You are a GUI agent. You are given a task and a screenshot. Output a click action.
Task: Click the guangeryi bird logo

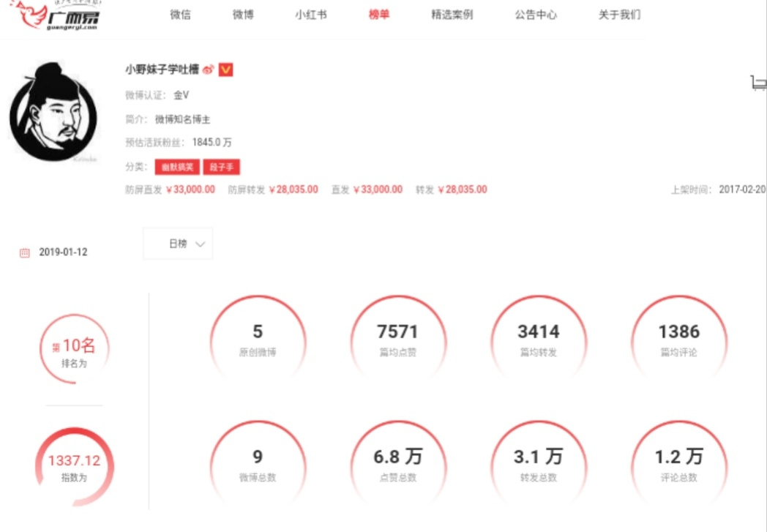pos(56,15)
